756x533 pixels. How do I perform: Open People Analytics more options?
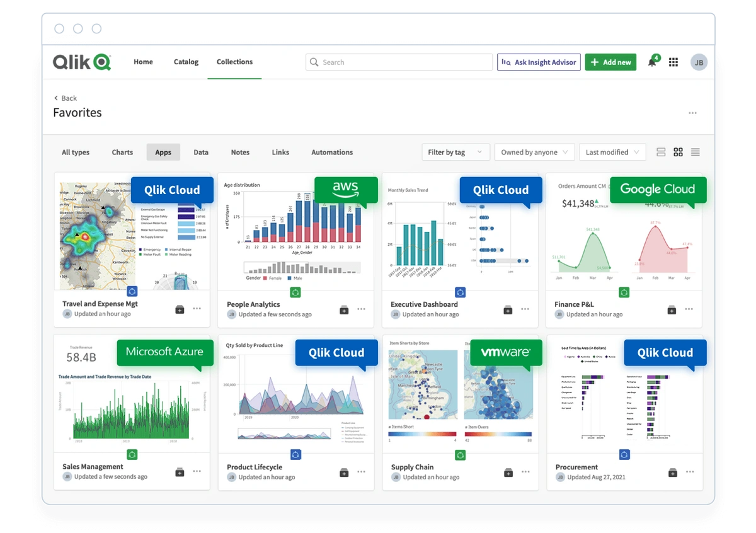[361, 309]
